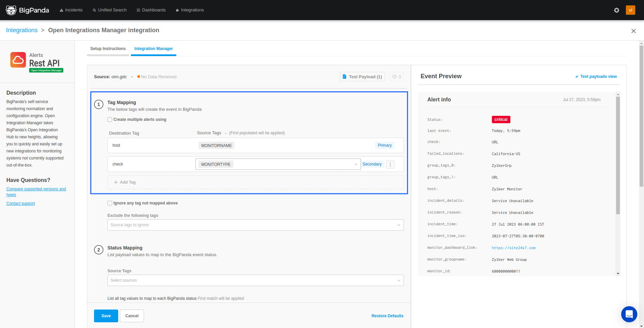Enable Create multiple alerts using checkbox
Viewport: 644px width, 328px height.
(x=110, y=120)
